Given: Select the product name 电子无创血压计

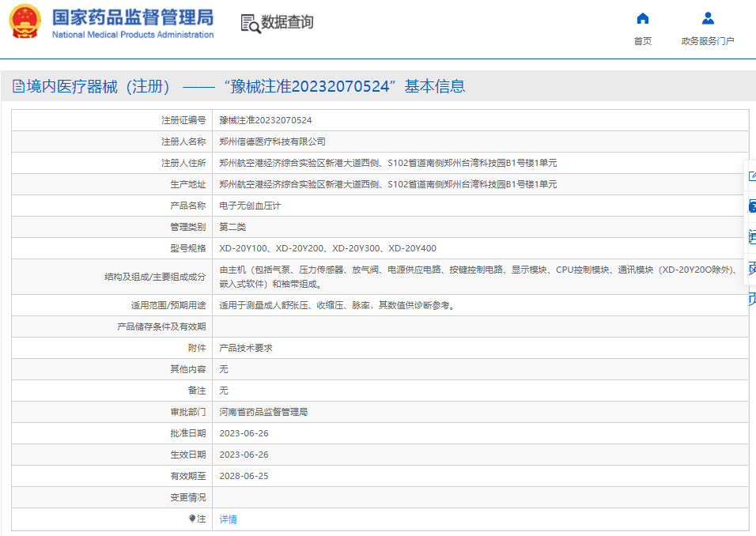Looking at the screenshot, I should point(250,206).
